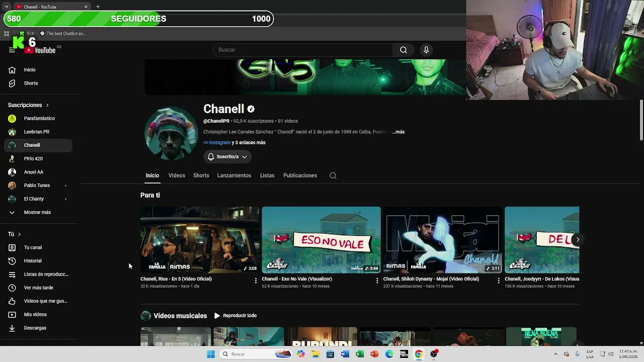Open options menu for Mojaí video
The height and width of the screenshot is (362, 644).
[499, 281]
